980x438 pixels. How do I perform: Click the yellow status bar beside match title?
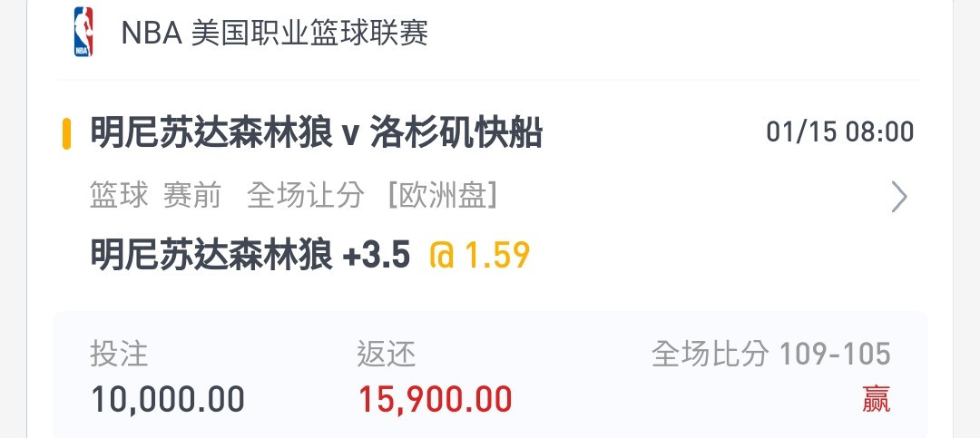(66, 133)
